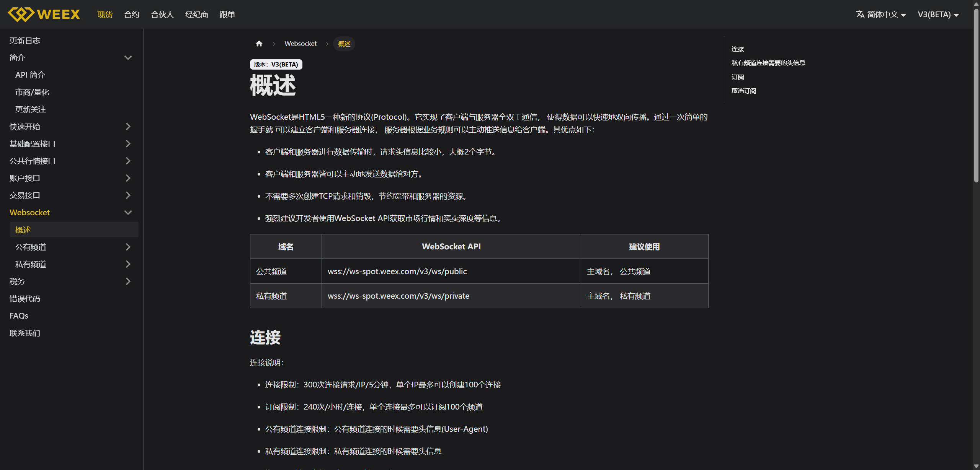Select the 合约 top navigation tab
This screenshot has width=980, height=470.
tap(132, 15)
